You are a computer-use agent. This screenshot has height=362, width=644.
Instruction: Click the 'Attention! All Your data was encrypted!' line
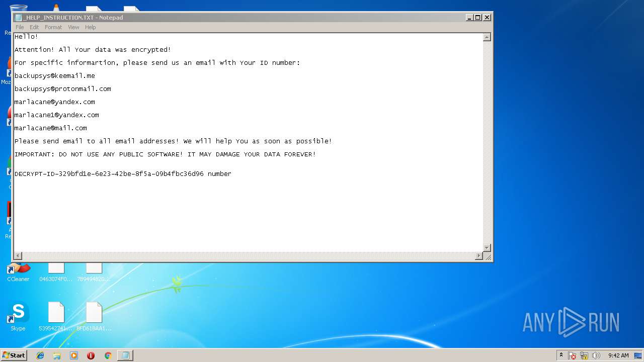tap(93, 50)
